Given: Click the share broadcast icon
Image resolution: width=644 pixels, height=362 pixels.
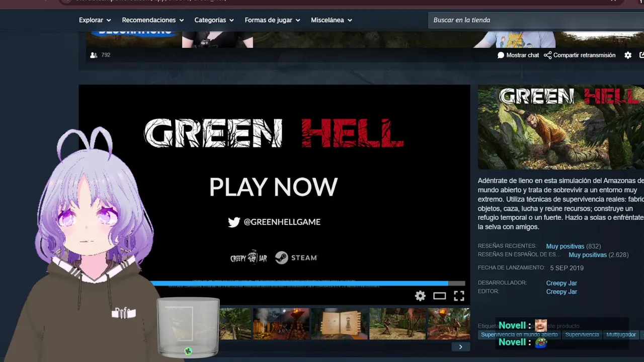Looking at the screenshot, I should point(547,55).
